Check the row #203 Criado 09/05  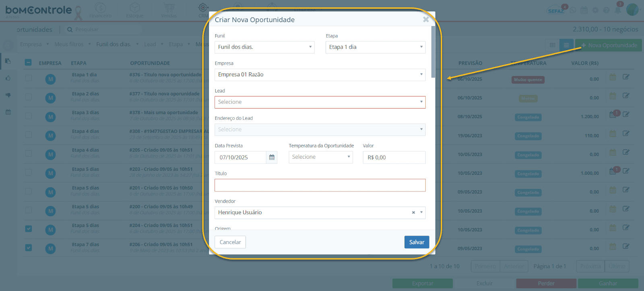[28, 172]
